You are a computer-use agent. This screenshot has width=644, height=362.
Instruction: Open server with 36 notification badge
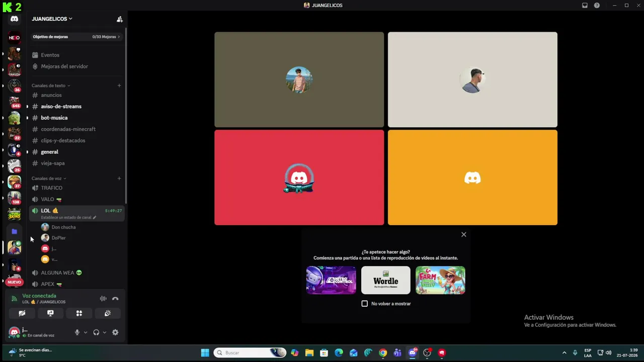click(14, 86)
